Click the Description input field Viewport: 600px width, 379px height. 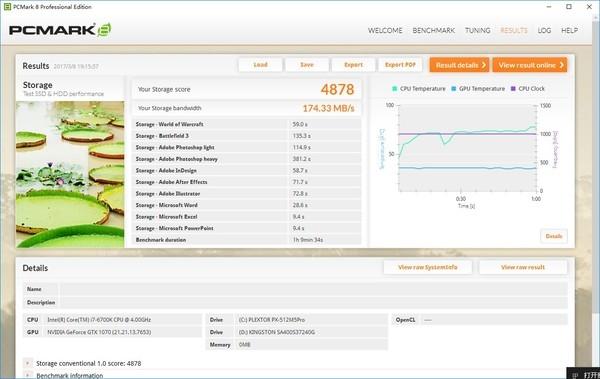(314, 302)
